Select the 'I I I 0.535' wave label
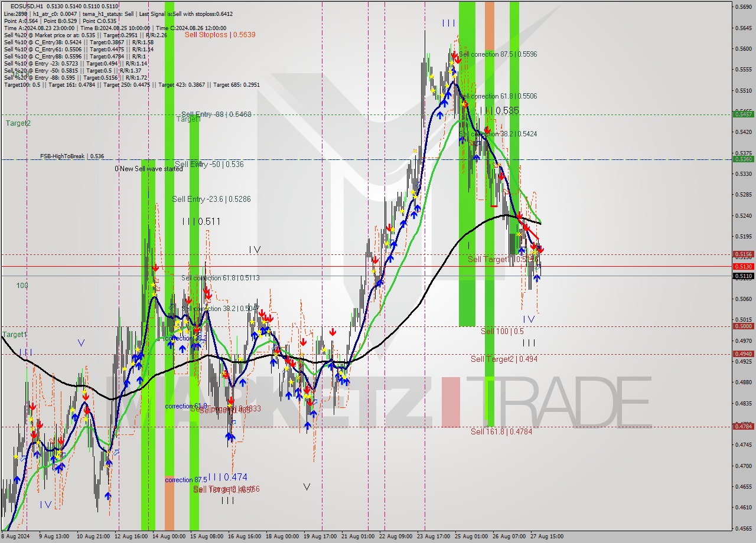Viewport: 756px width, 543px height. coord(499,110)
